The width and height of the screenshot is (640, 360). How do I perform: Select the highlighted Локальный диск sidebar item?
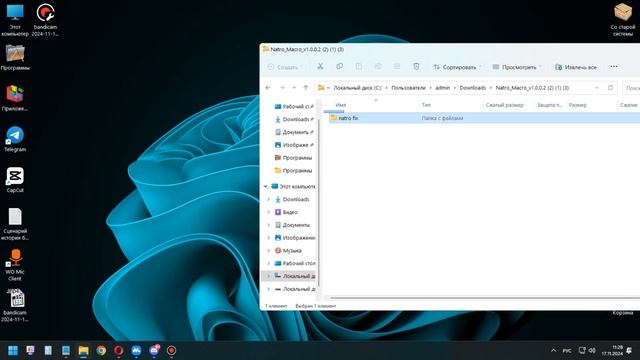[x=289, y=276]
